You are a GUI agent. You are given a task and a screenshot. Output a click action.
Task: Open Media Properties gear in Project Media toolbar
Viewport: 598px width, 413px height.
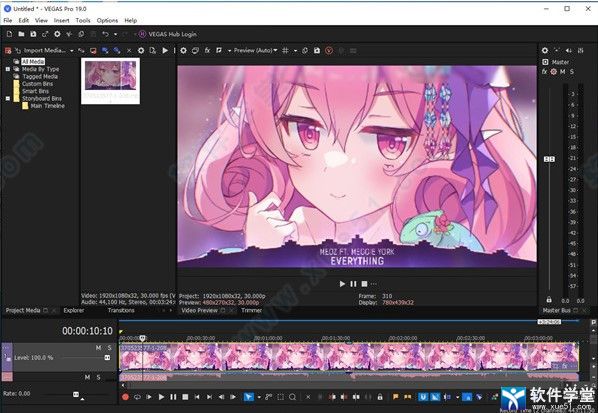pyautogui.click(x=141, y=50)
